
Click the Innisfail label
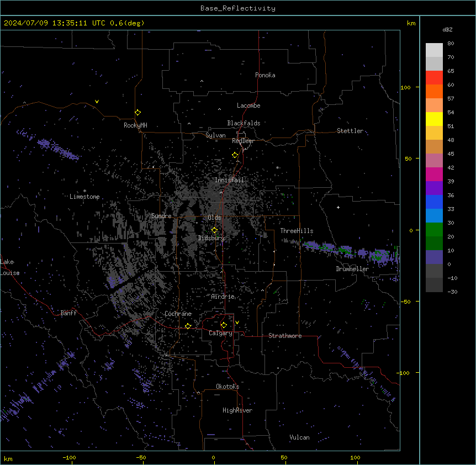229,180
